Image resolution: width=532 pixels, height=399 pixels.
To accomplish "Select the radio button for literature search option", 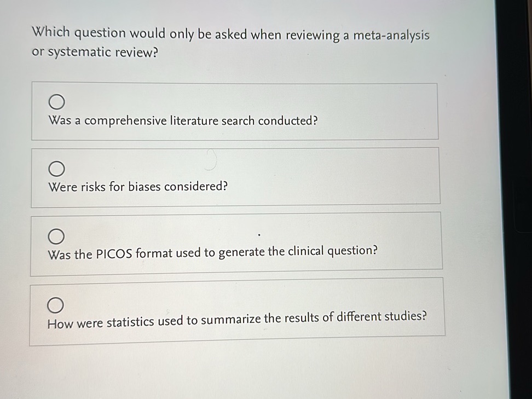I will pyautogui.click(x=57, y=102).
